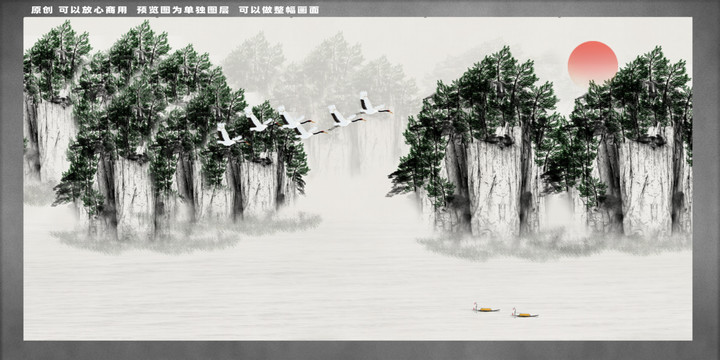Select the right boat on the water
Viewport: 720px width, 360px height.
(525, 313)
